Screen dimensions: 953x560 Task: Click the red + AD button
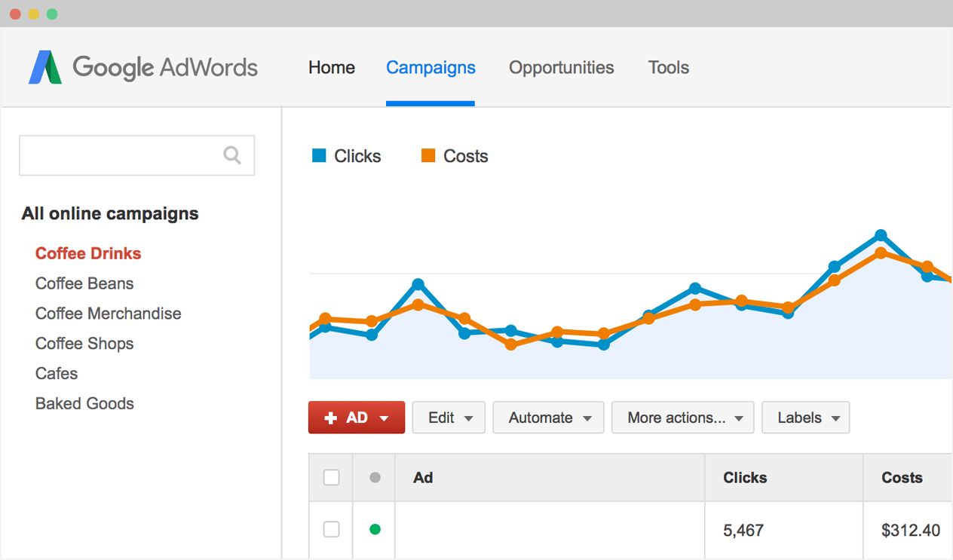pyautogui.click(x=347, y=417)
